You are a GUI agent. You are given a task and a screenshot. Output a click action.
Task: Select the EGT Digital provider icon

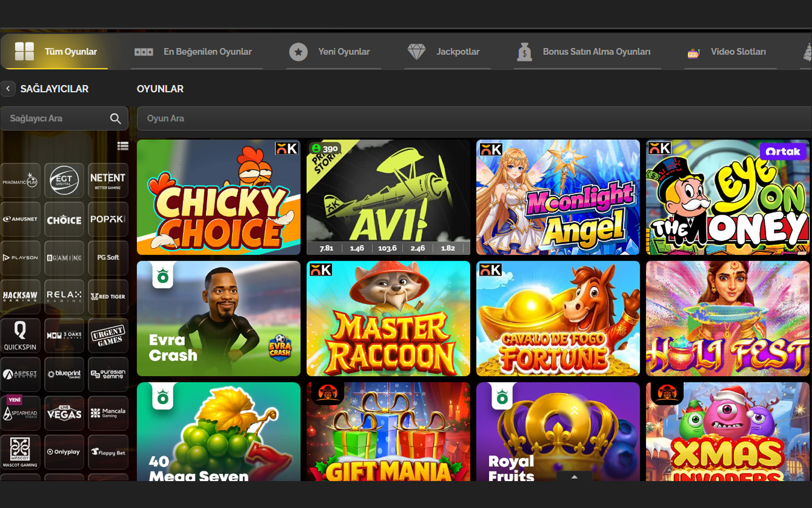click(64, 180)
